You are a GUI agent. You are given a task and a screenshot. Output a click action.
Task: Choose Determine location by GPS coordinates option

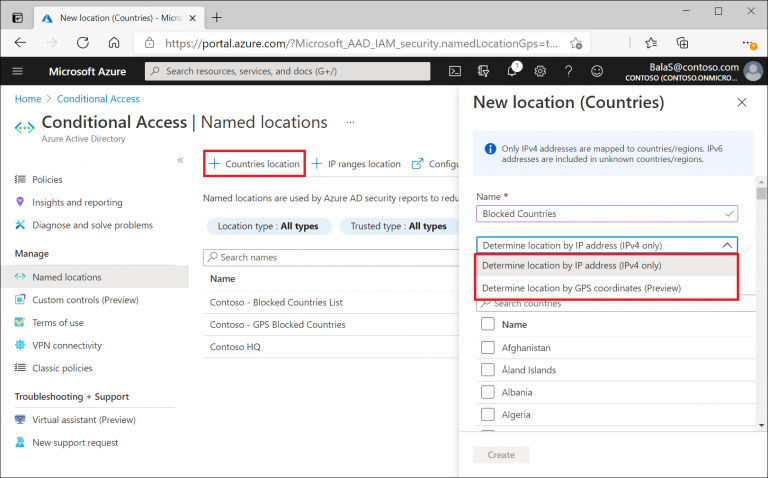(x=607, y=288)
